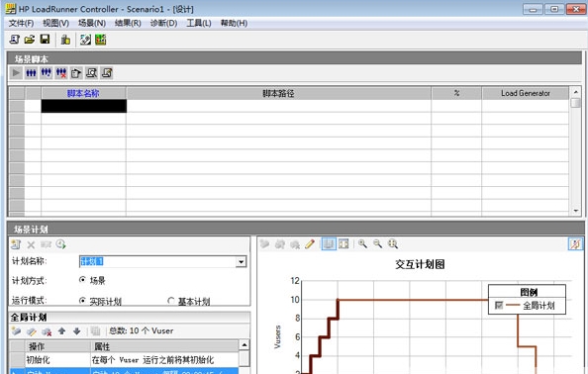
Task: Open the Run-Time Settings script icon
Action: [76, 72]
